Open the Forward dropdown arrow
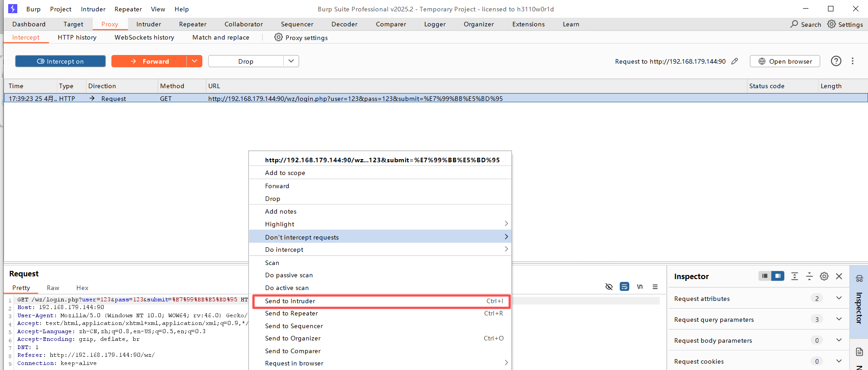Image resolution: width=868 pixels, height=370 pixels. pyautogui.click(x=195, y=61)
